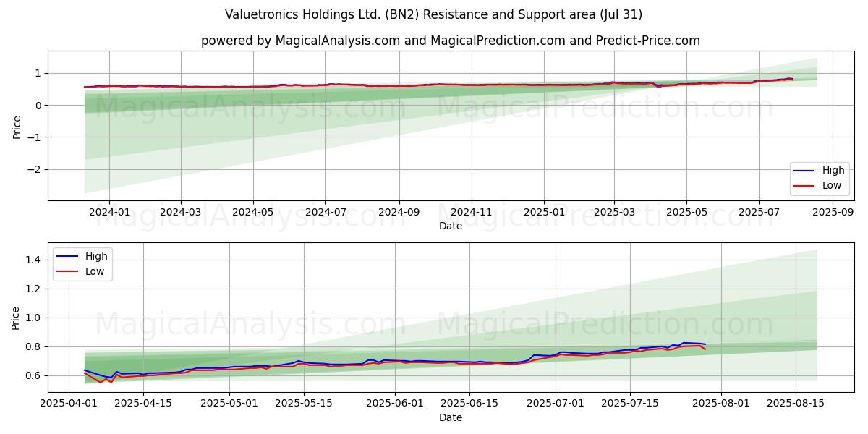This screenshot has height=434, width=868.
Task: Click the 2025-04-15 label on the lower chart
Action: coord(142,405)
